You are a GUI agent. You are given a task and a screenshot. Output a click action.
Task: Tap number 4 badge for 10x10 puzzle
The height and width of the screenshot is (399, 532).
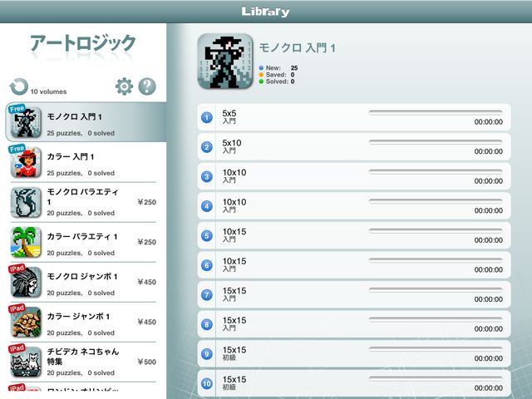coord(207,206)
